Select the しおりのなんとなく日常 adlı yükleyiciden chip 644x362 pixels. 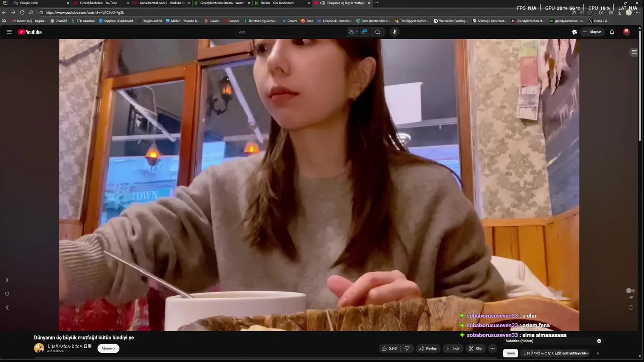[x=555, y=353]
